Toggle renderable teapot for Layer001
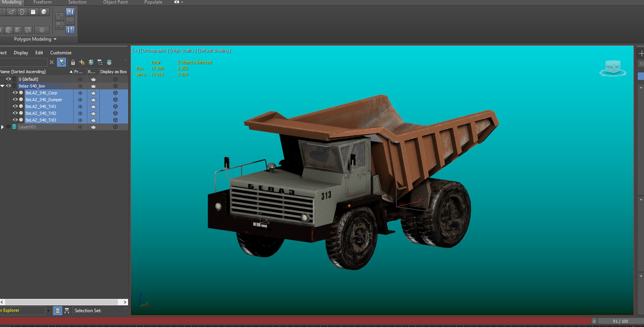The height and width of the screenshot is (327, 644). click(93, 127)
